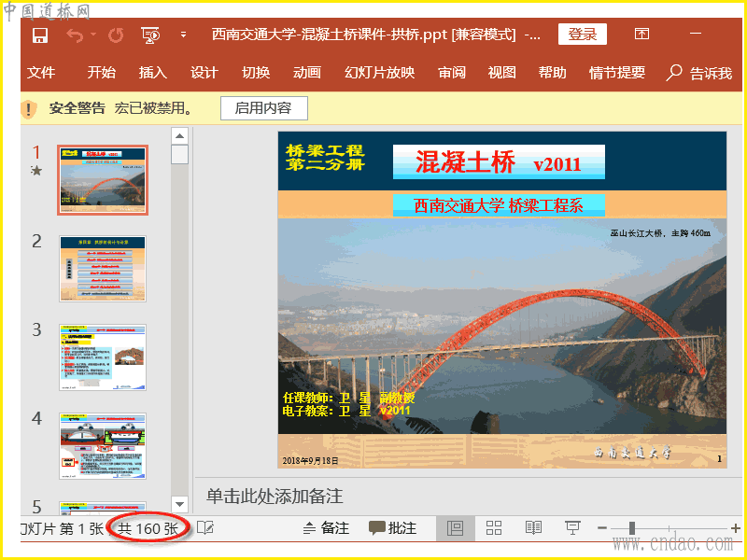The width and height of the screenshot is (747, 560).
Task: Click the 启用内容 button
Action: tap(264, 108)
